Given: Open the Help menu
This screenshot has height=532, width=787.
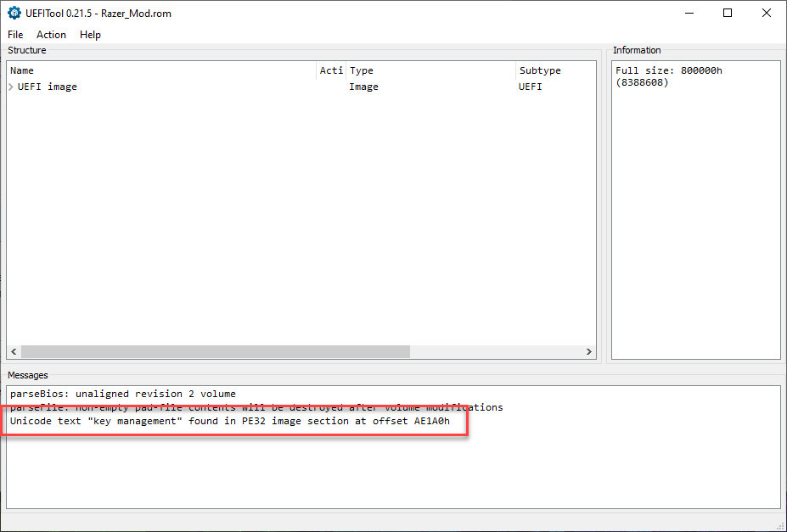Looking at the screenshot, I should (90, 35).
